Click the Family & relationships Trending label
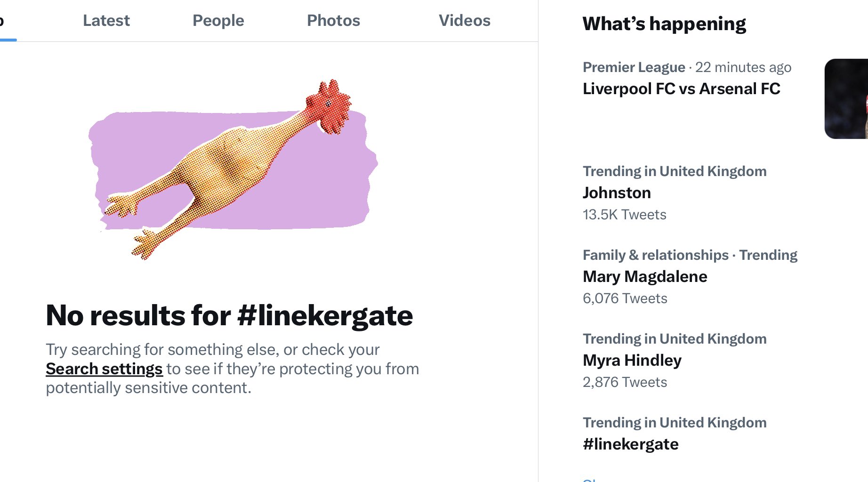Viewport: 868px width, 482px height. click(690, 255)
